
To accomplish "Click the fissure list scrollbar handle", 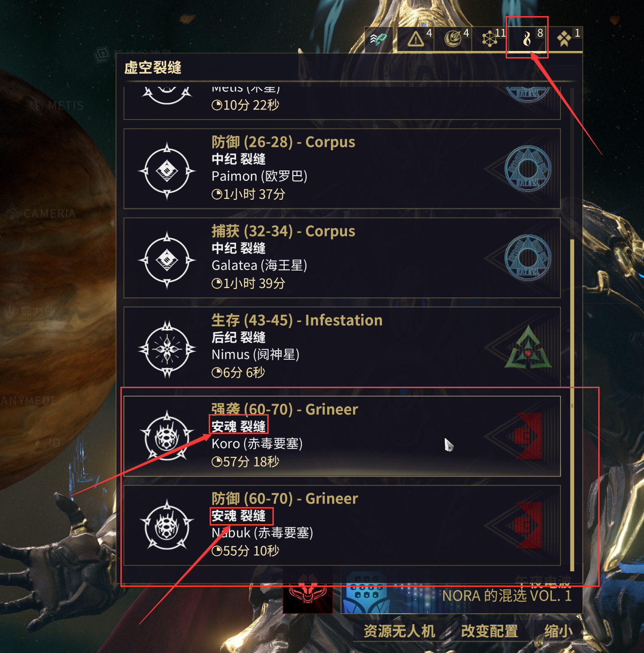I will click(572, 405).
